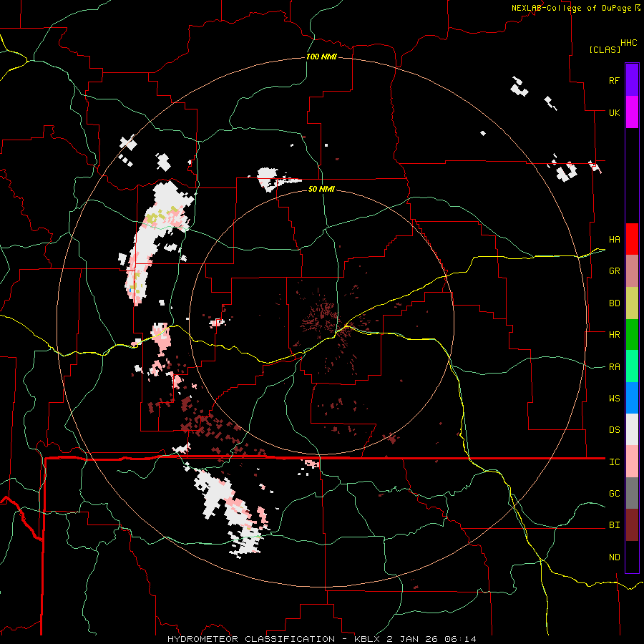The image size is (644, 644).
Task: Select the BD yellow-green legend block
Action: click(632, 303)
